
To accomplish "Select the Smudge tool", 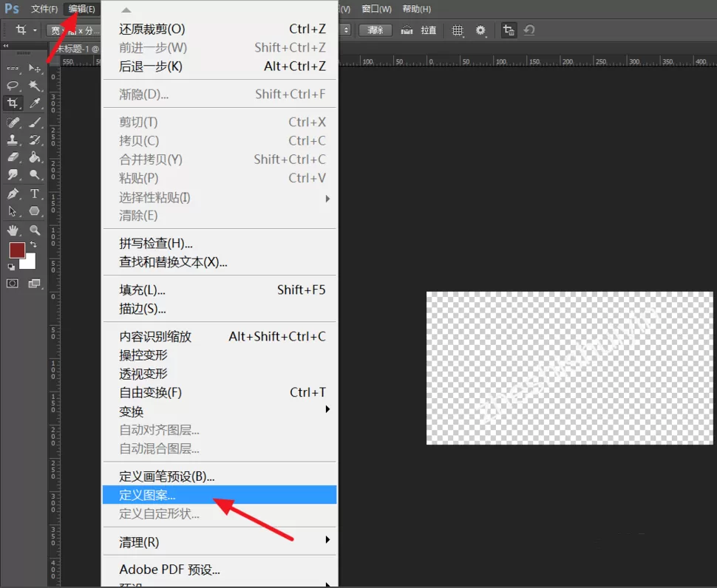I will click(13, 174).
